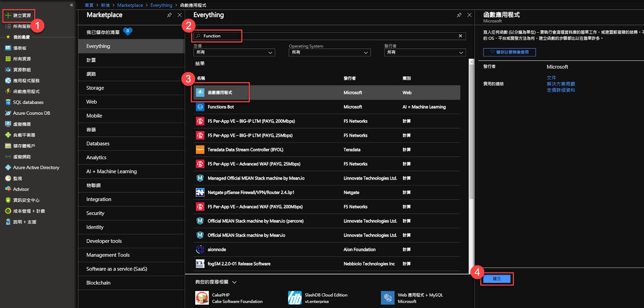Open CakePHP related result
Viewport: 644px width, 308px height.
[x=229, y=298]
